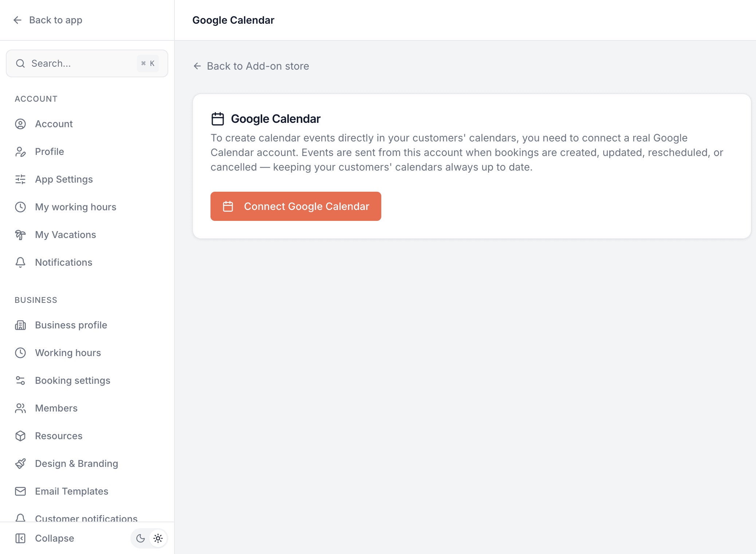Screen dimensions: 756x554
Task: Select My Vacations in sidebar
Action: coord(87,235)
